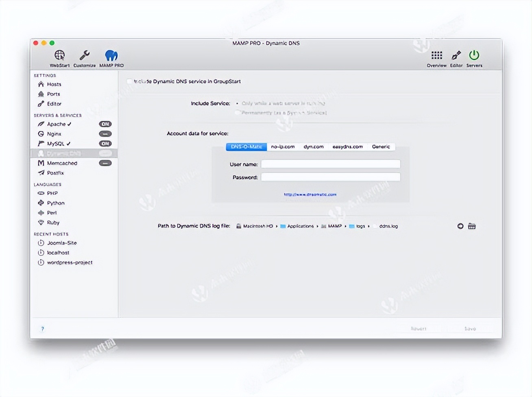This screenshot has height=397, width=532.
Task: Switch to the no-ip.com tab
Action: point(283,147)
